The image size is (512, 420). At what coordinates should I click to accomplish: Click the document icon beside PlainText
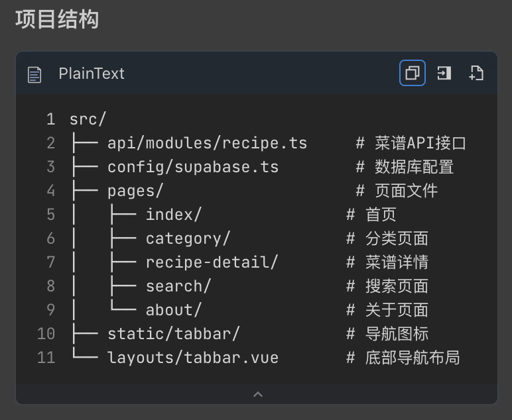coord(34,74)
